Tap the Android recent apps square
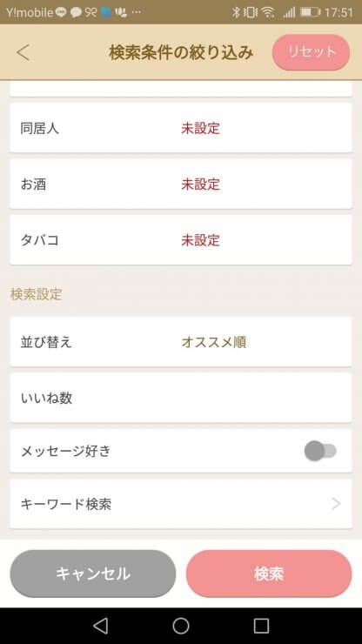The width and height of the screenshot is (362, 644). click(x=261, y=626)
